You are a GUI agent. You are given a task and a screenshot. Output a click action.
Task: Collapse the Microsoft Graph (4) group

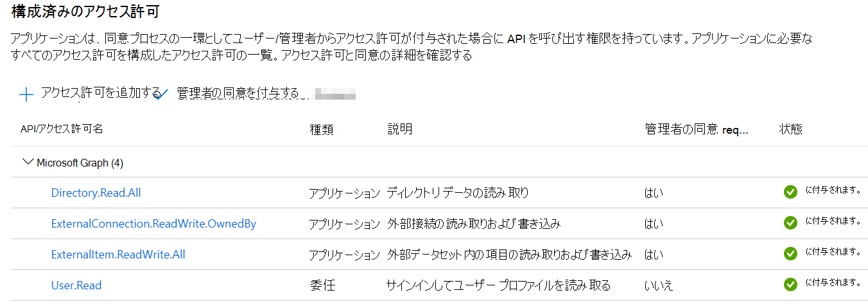click(x=28, y=162)
